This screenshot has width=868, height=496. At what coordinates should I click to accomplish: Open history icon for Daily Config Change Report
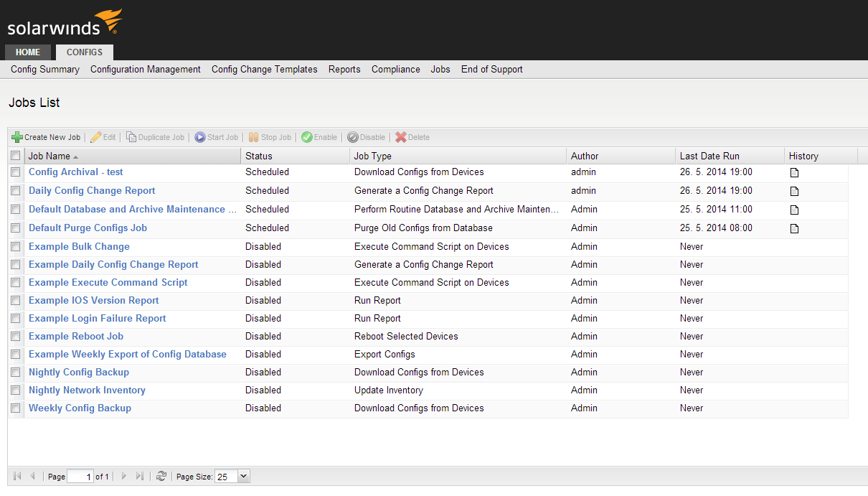[x=794, y=191]
